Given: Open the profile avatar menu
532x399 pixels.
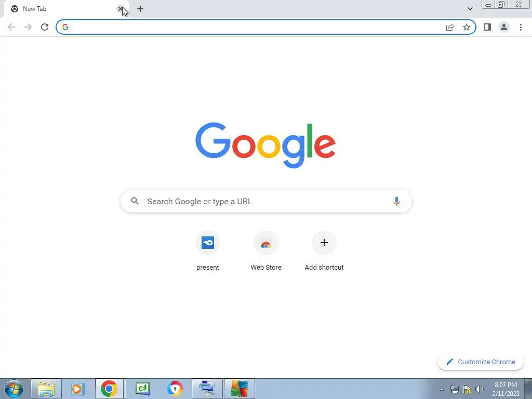Looking at the screenshot, I should pos(504,27).
